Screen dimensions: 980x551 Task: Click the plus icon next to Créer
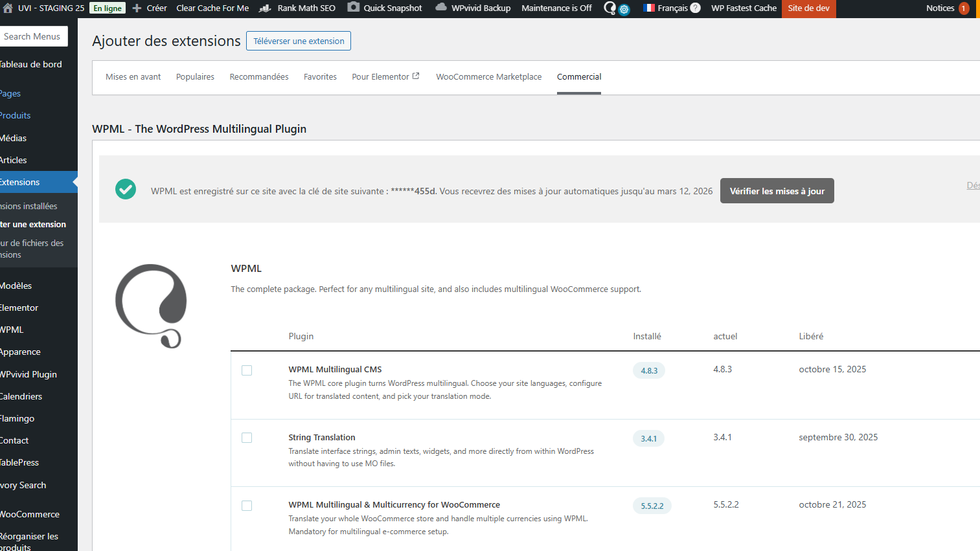(137, 8)
